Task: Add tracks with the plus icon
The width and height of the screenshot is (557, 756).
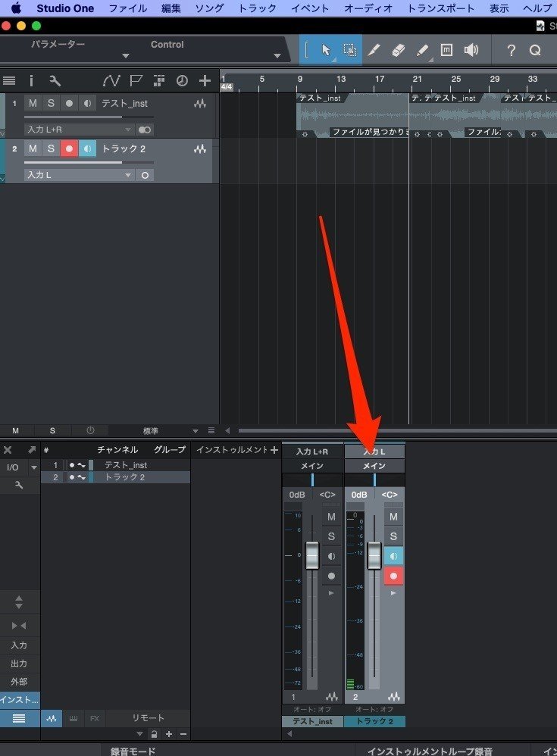Action: [205, 80]
